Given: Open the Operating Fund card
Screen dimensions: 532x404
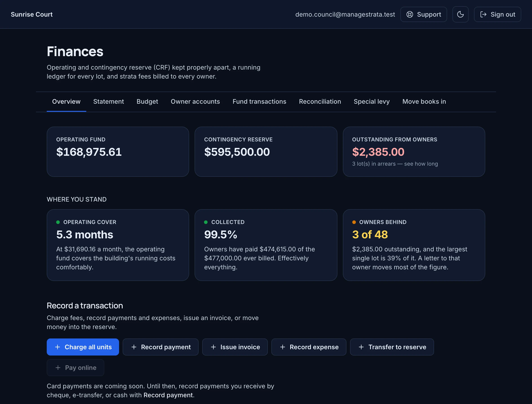Looking at the screenshot, I should tap(118, 152).
